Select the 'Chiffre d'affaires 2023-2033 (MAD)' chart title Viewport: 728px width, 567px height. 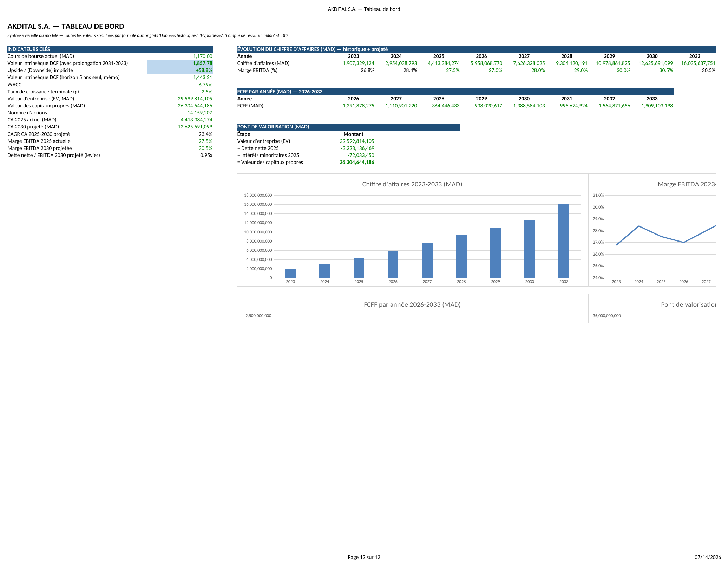click(412, 184)
